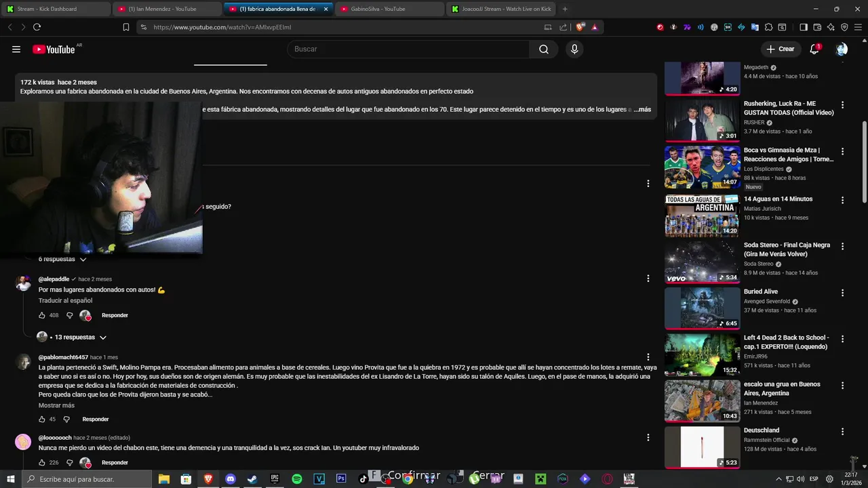This screenshot has height=488, width=868.
Task: Open the browser extensions puzzle icon
Action: coord(768,27)
